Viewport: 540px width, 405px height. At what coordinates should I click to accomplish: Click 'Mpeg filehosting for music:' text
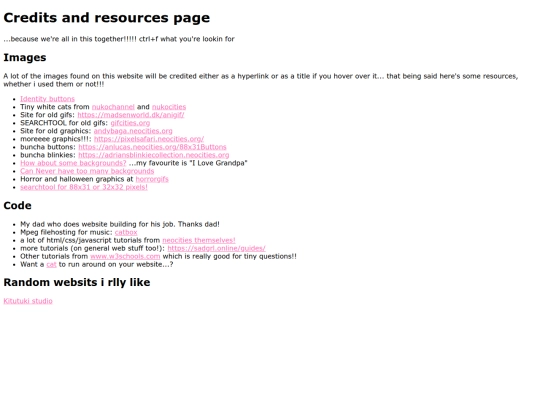tap(66, 232)
